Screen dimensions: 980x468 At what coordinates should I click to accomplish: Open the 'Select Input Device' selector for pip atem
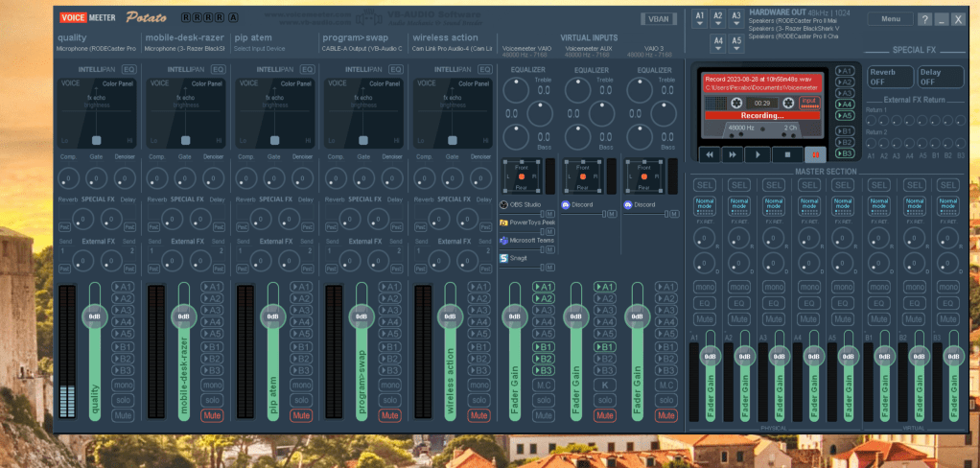tap(259, 48)
